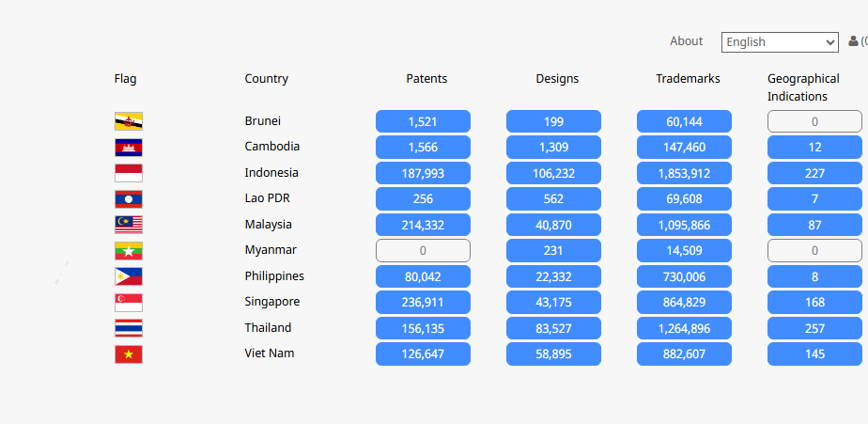Open Thailand geographical indications count 257
The height and width of the screenshot is (424, 868).
point(814,328)
